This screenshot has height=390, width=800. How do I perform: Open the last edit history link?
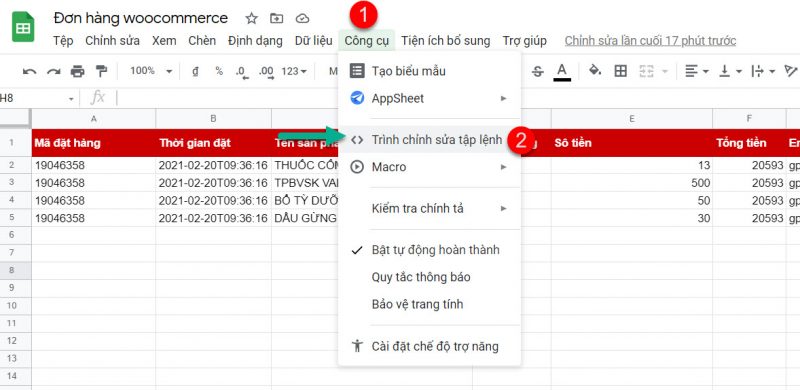point(650,41)
